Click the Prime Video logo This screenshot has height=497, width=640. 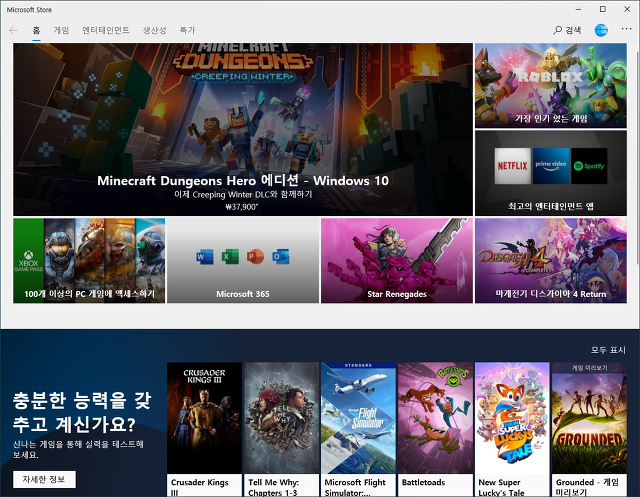[x=551, y=166]
